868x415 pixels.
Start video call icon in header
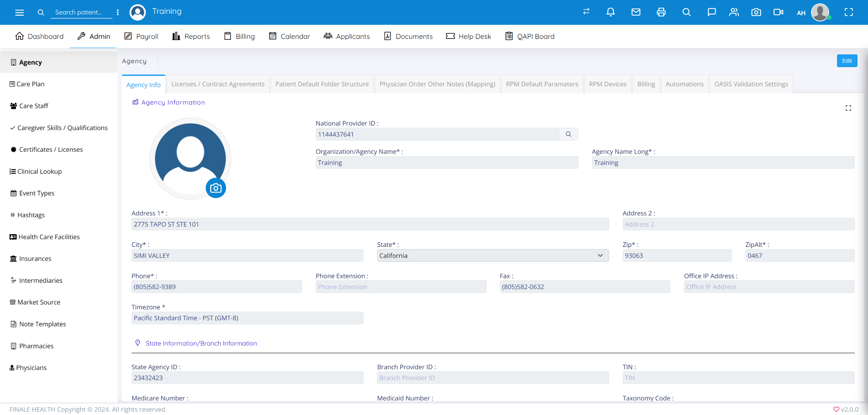778,12
